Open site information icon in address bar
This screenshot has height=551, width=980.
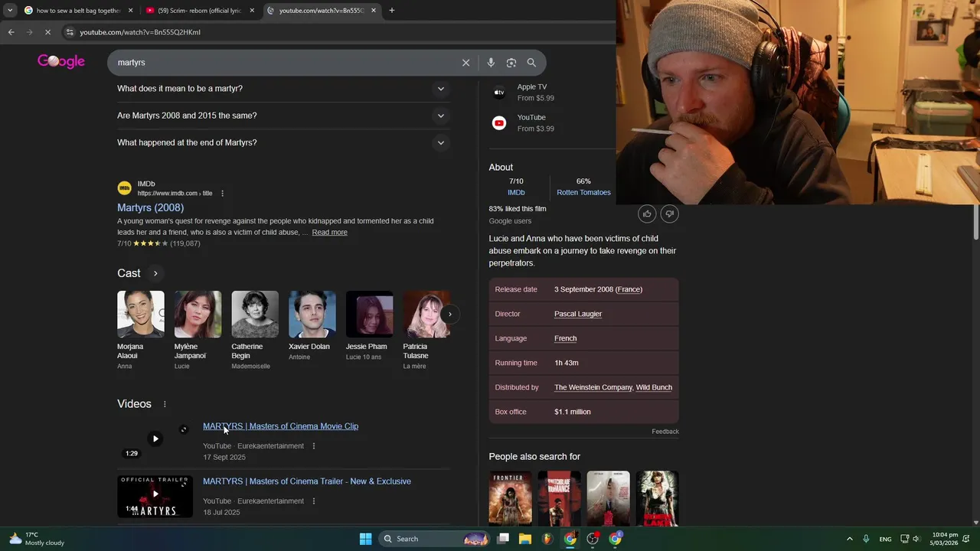tap(70, 32)
